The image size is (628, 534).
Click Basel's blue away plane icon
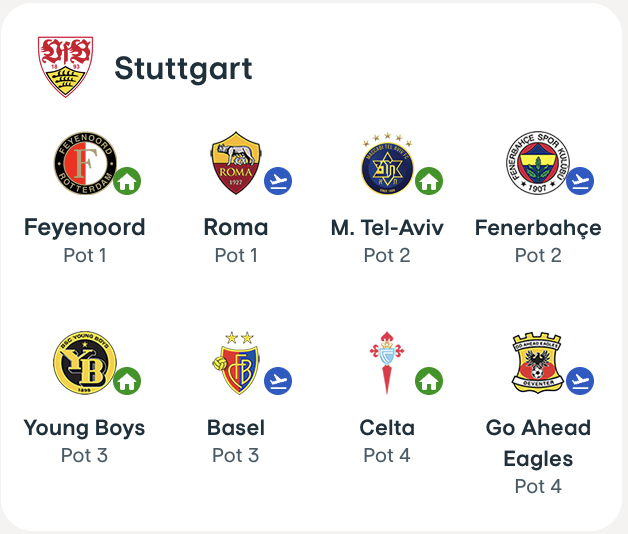click(x=278, y=381)
